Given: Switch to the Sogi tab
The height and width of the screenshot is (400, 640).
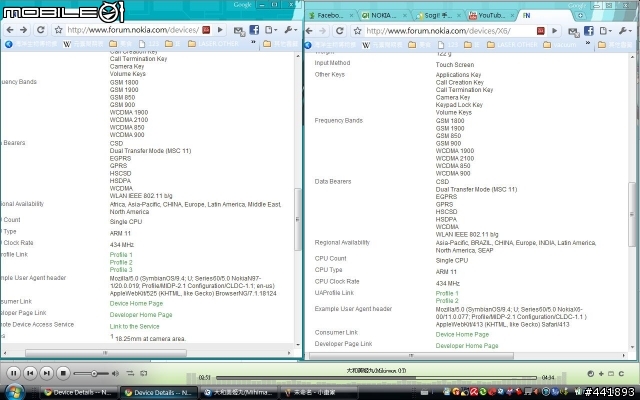Looking at the screenshot, I should [x=438, y=16].
